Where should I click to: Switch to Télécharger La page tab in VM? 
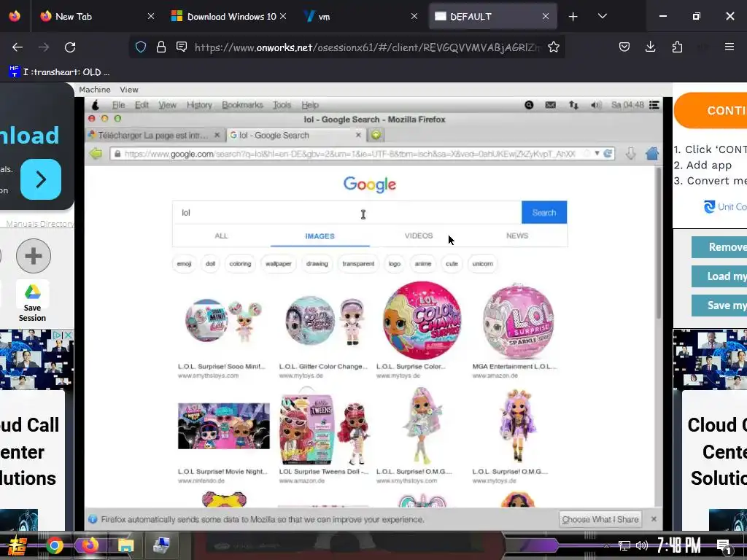click(x=154, y=135)
